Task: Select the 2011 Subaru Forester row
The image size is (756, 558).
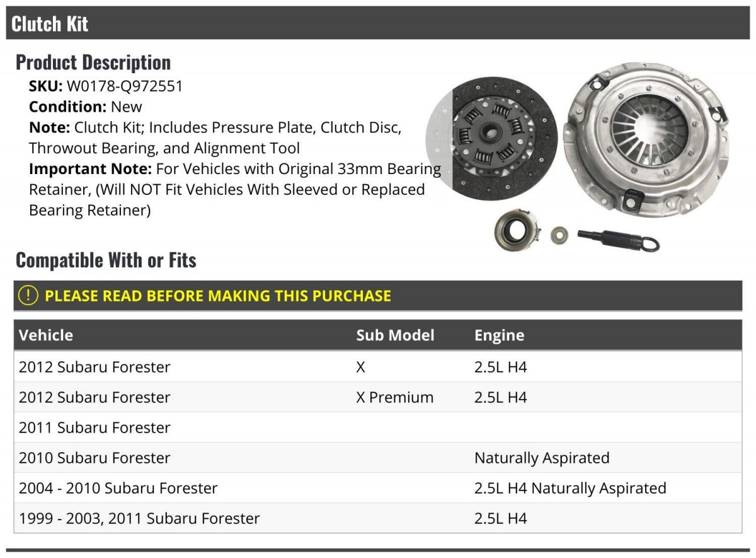Action: coord(94,427)
